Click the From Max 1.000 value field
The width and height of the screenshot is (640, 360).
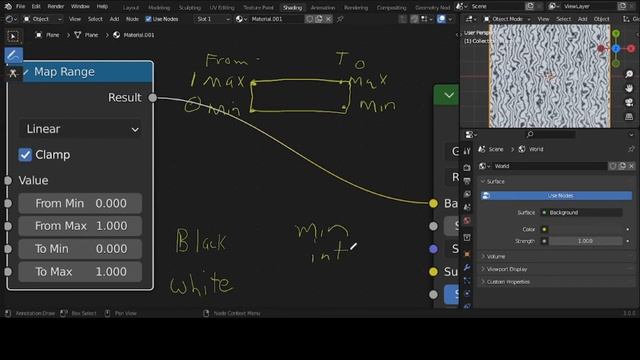(80, 226)
